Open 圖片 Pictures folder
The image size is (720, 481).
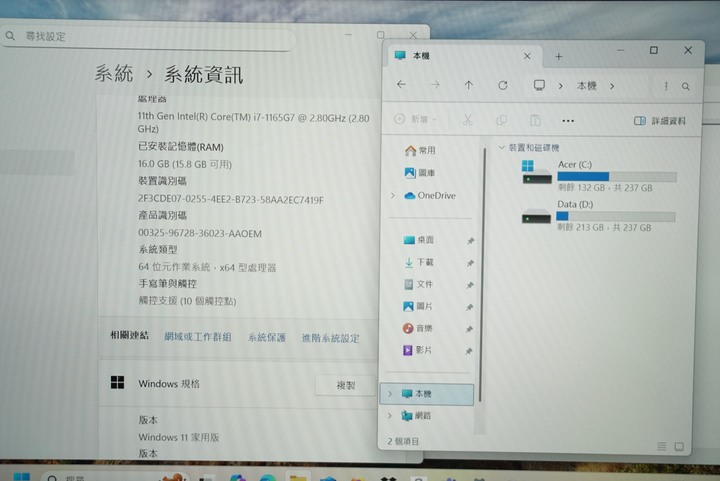click(417, 306)
